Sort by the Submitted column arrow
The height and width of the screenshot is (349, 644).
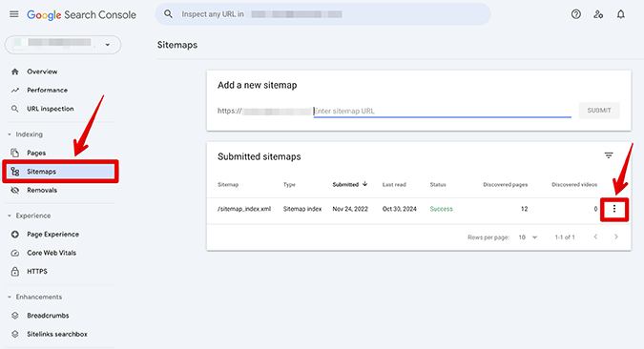[364, 184]
